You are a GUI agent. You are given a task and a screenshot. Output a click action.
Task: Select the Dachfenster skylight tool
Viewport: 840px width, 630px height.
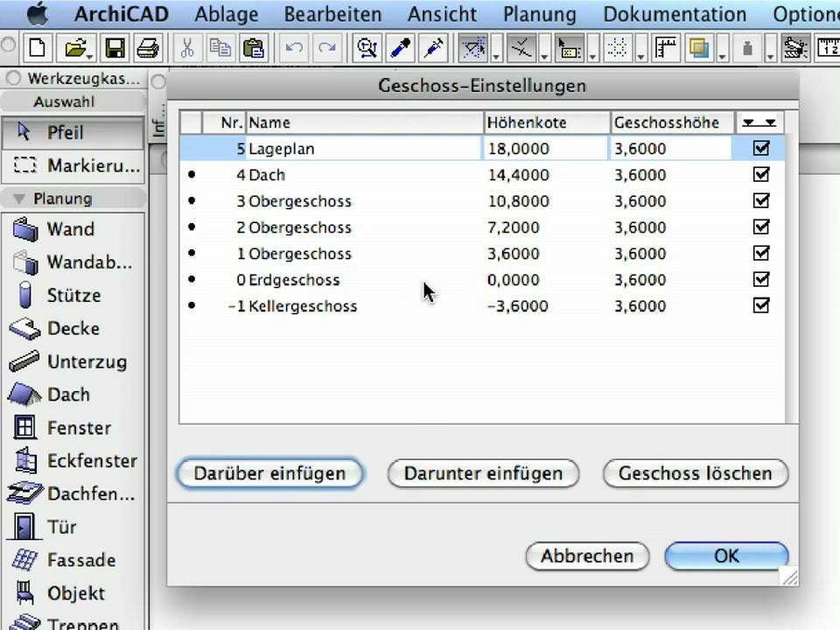(x=73, y=493)
